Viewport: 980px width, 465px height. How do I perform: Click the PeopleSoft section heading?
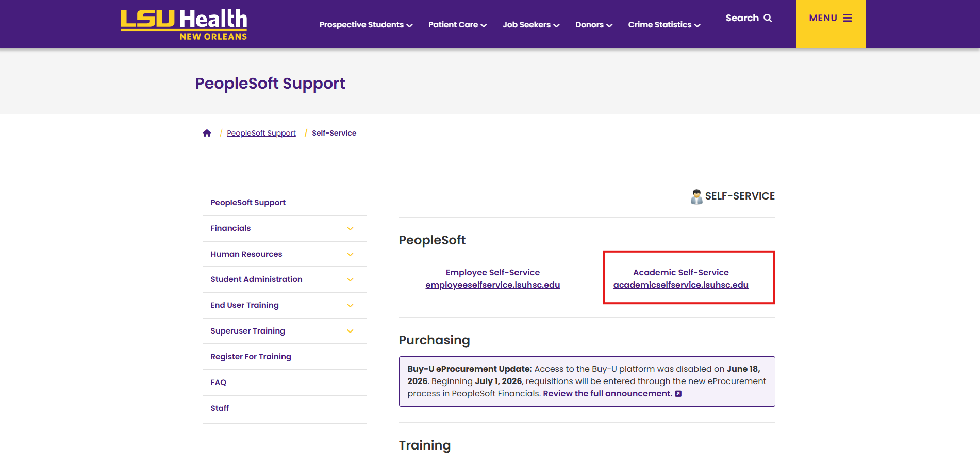432,240
